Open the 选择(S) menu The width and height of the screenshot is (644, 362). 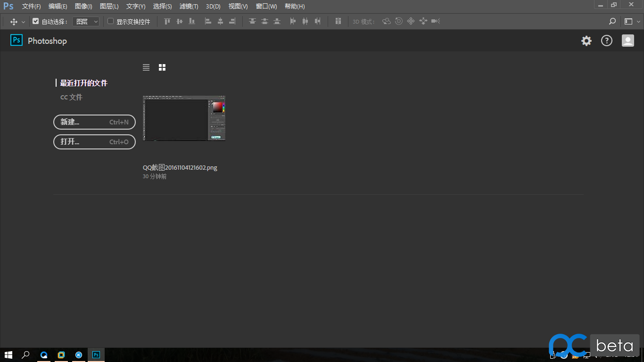163,7
